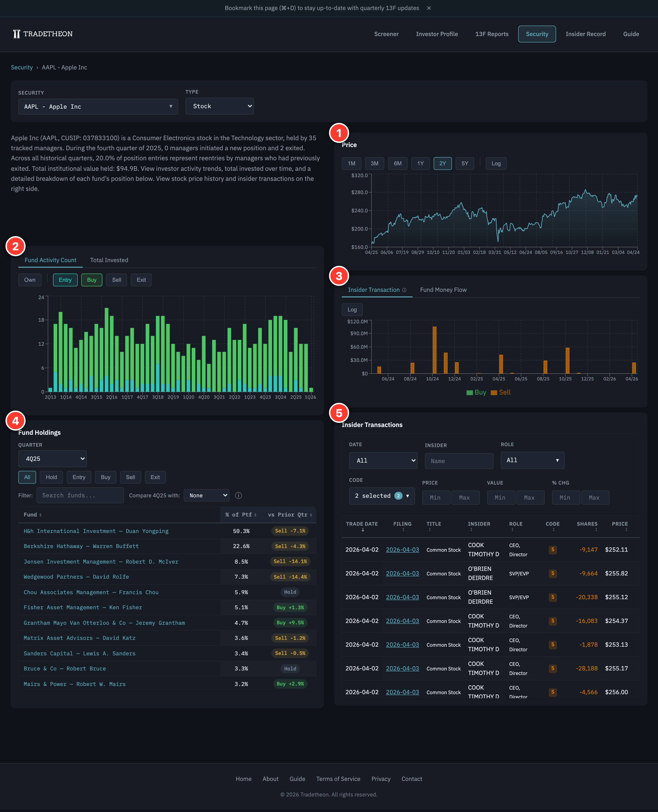The height and width of the screenshot is (812, 658).
Task: Enable Log scale on Price chart
Action: [x=496, y=164]
